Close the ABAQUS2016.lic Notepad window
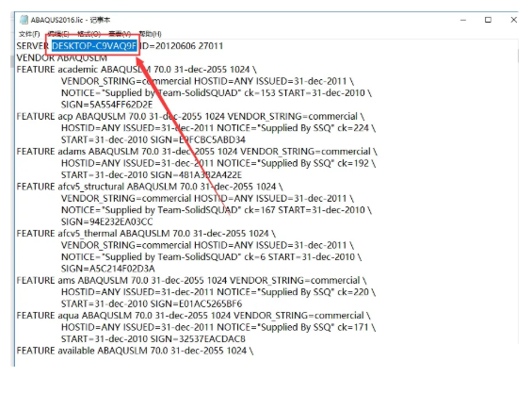 [514, 20]
